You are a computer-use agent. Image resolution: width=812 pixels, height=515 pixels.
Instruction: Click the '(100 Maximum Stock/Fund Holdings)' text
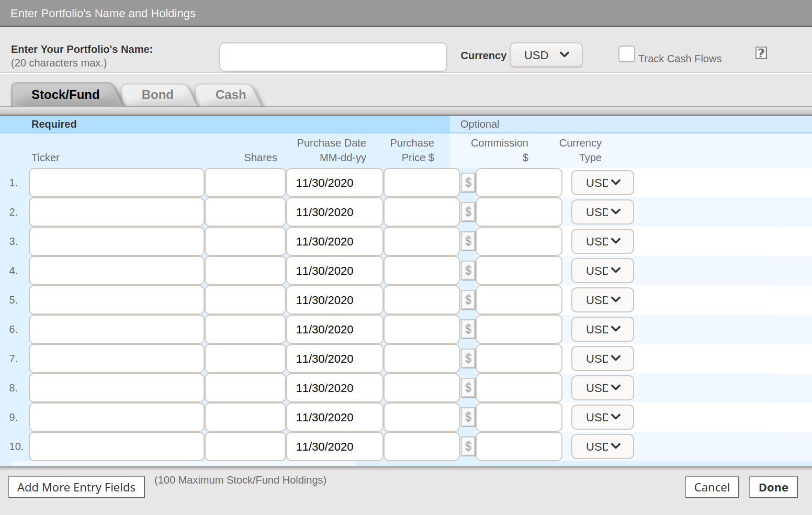click(x=240, y=480)
